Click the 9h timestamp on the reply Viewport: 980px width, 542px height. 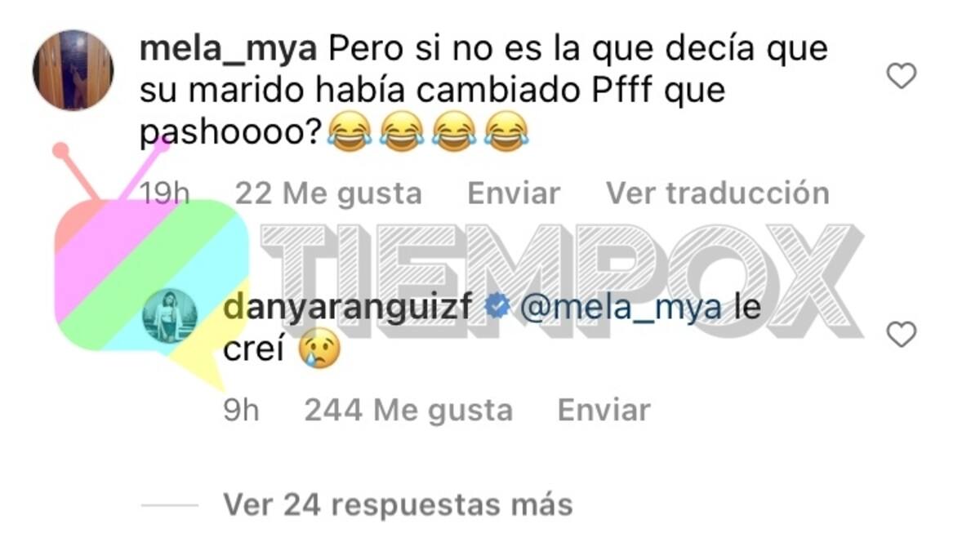point(241,410)
